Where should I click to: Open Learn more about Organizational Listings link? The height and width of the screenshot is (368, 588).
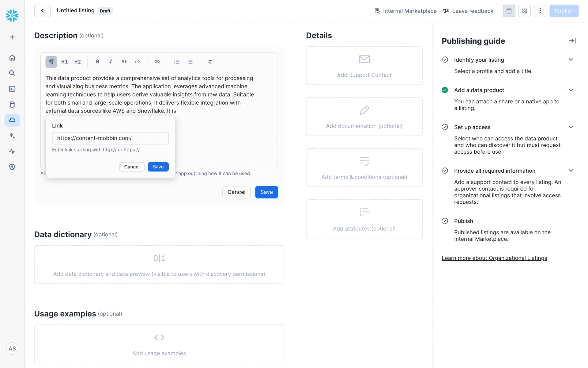tap(494, 258)
